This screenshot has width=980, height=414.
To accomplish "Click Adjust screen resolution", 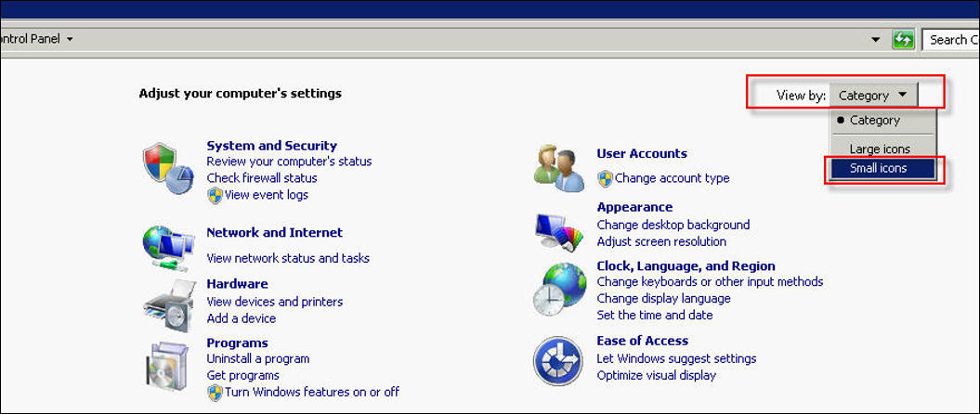I will click(662, 241).
